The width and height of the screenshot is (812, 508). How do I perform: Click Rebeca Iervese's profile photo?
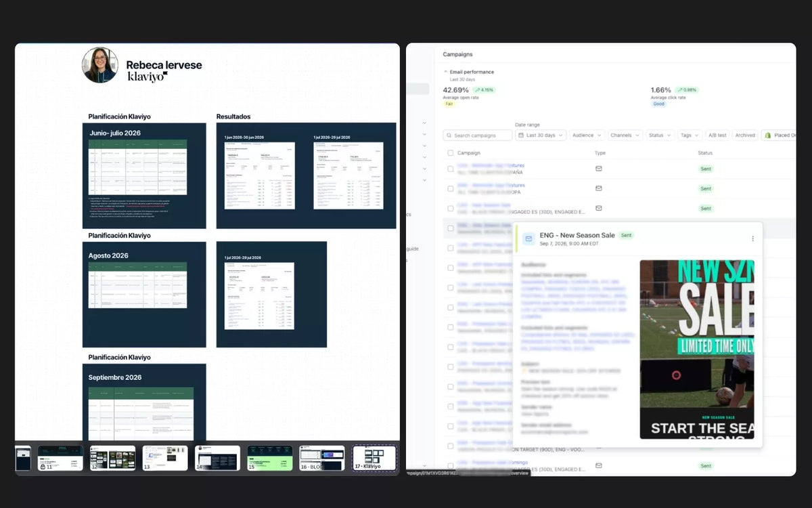click(x=100, y=65)
